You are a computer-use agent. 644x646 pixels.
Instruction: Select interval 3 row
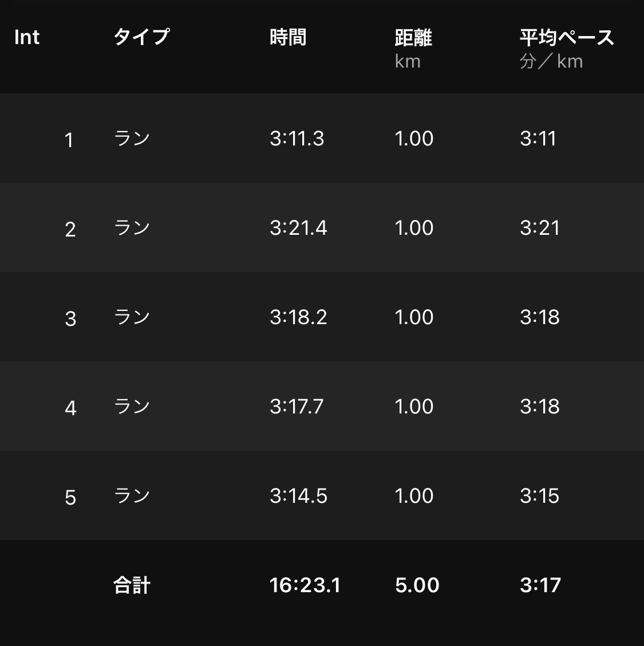coord(322,317)
